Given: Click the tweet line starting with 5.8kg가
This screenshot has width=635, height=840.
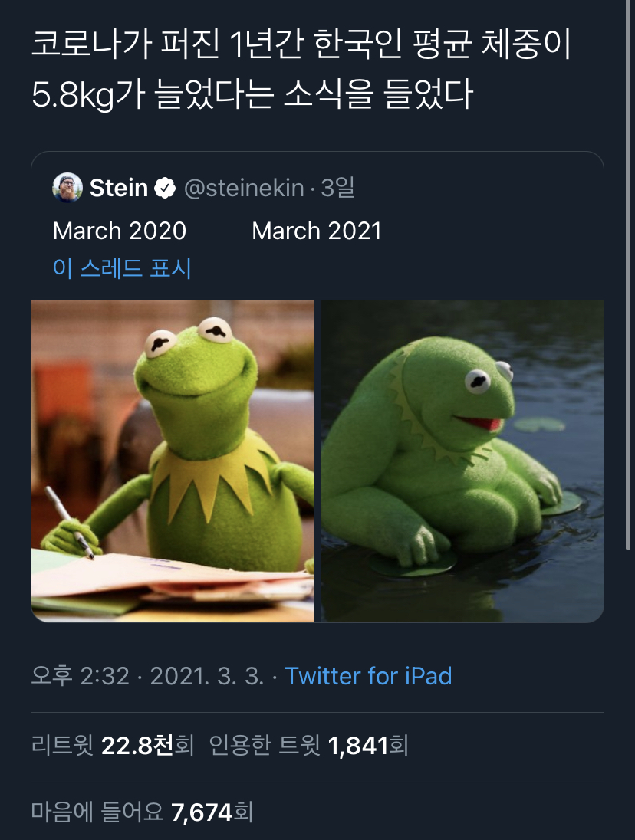Looking at the screenshot, I should [253, 95].
